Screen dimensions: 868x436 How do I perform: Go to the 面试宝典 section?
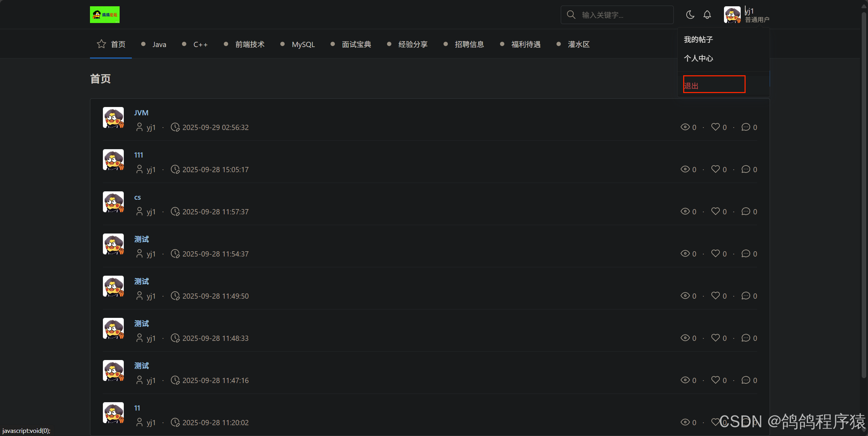tap(356, 44)
